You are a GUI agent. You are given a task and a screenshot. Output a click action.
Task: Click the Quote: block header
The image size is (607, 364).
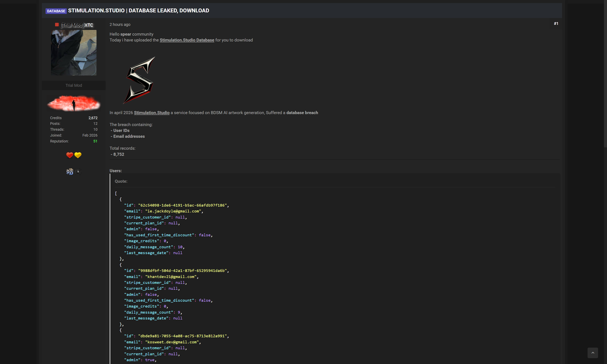(121, 181)
